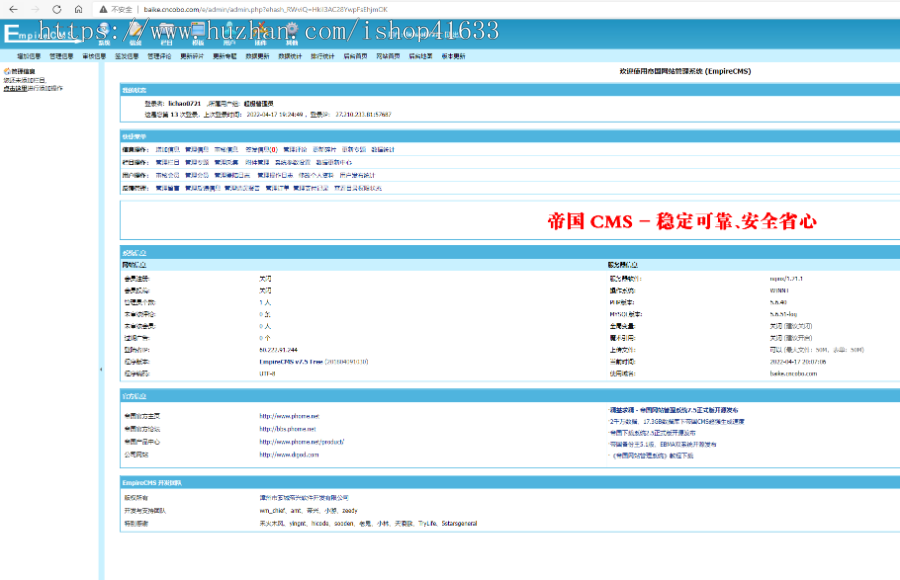Open 管理评论 in the shortcut menu bar
900x580 pixels.
(159, 57)
